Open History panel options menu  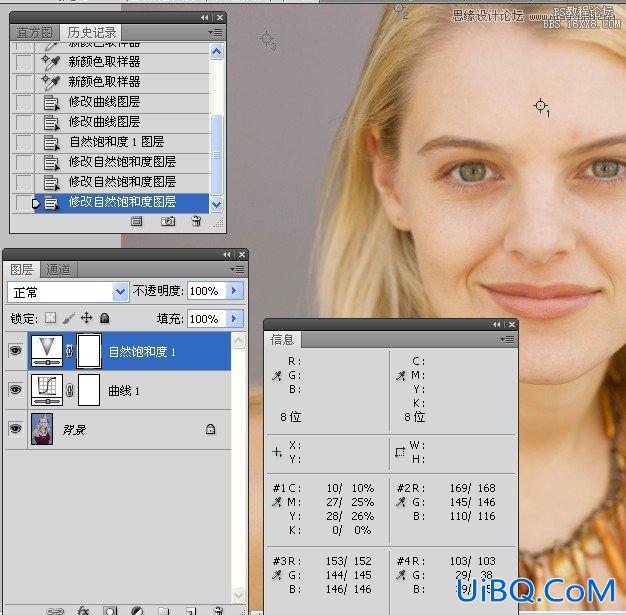pyautogui.click(x=216, y=32)
